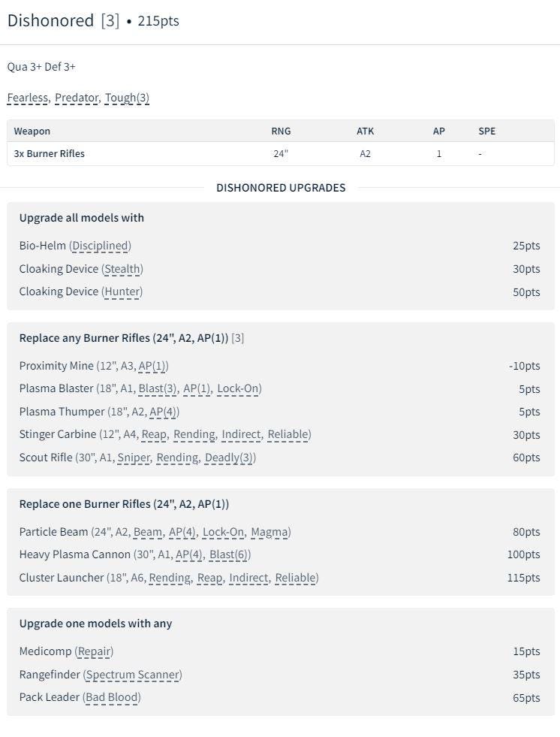
Task: Click the Fearless special rule link
Action: click(27, 98)
